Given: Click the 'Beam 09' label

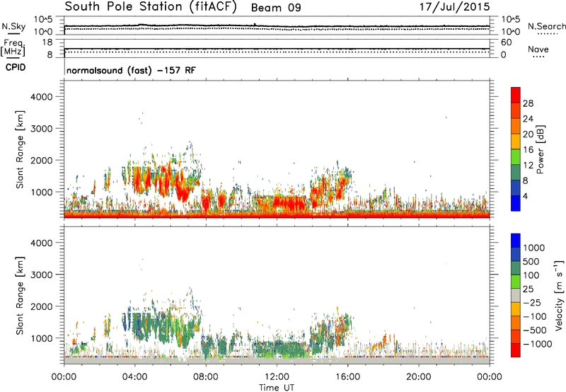Looking at the screenshot, I should point(276,8).
